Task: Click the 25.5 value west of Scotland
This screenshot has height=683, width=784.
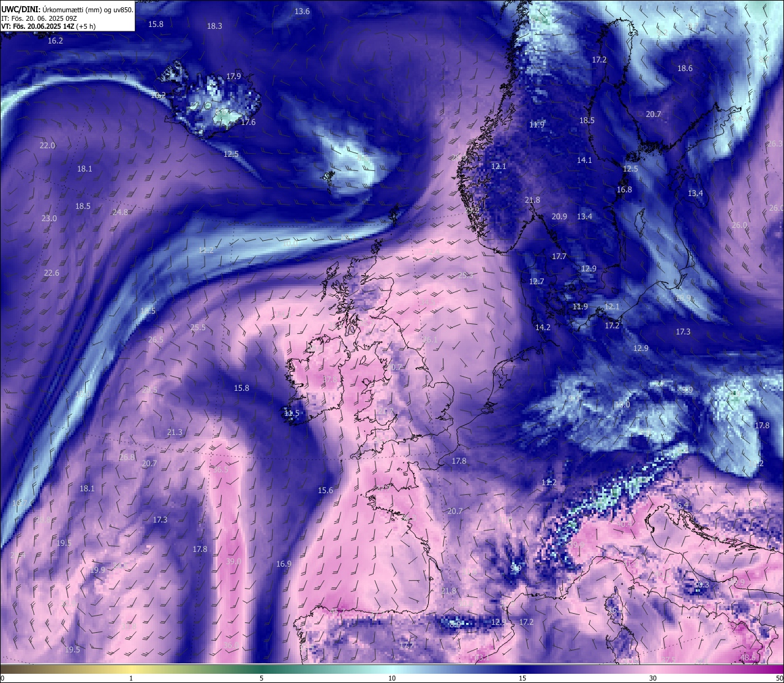Action: tap(198, 328)
